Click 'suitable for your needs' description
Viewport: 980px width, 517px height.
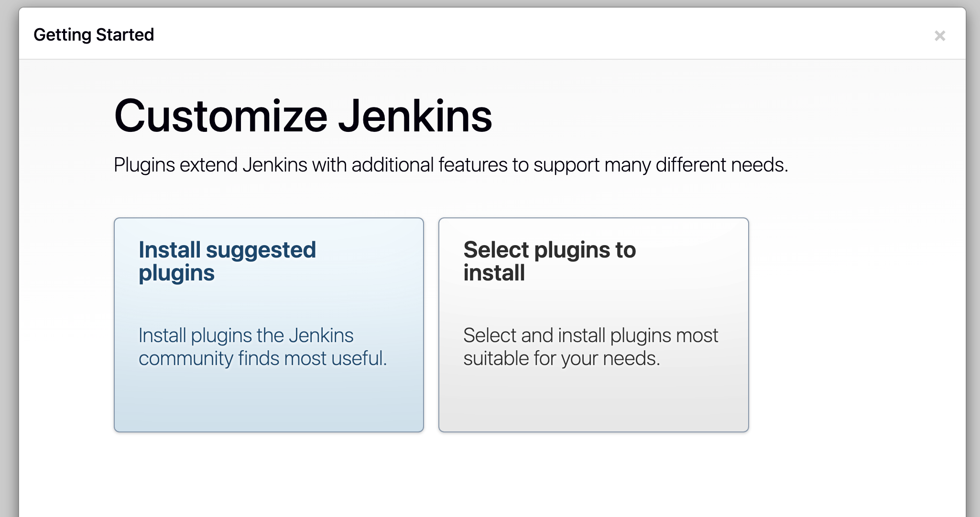click(561, 358)
